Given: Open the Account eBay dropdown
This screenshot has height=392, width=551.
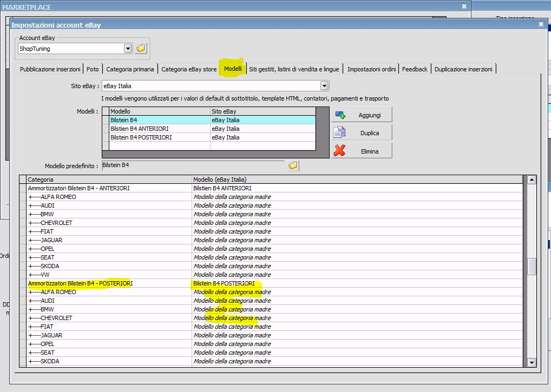Looking at the screenshot, I should [128, 49].
